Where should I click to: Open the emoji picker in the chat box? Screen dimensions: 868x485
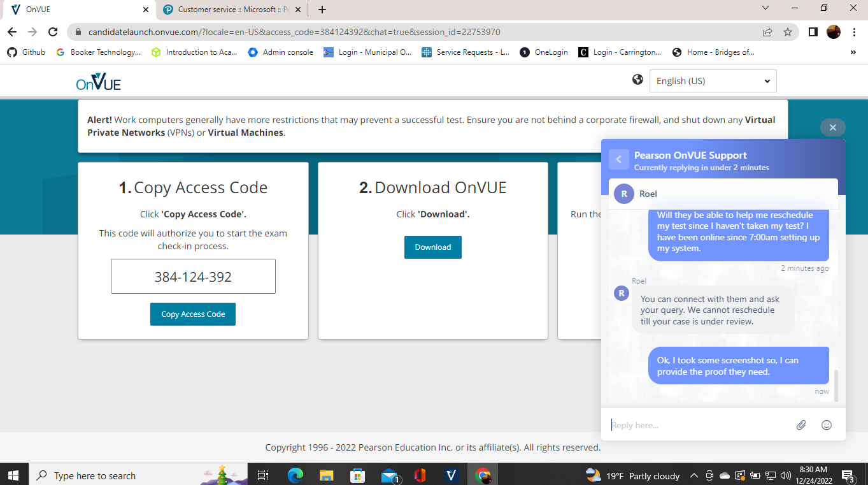coord(826,424)
